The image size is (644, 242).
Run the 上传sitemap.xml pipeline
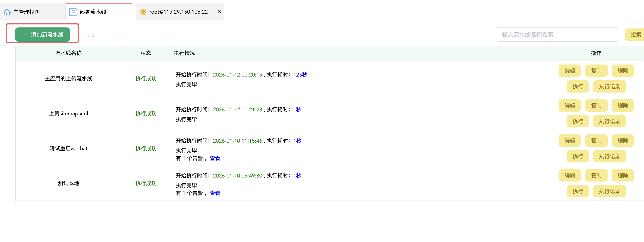click(x=578, y=121)
